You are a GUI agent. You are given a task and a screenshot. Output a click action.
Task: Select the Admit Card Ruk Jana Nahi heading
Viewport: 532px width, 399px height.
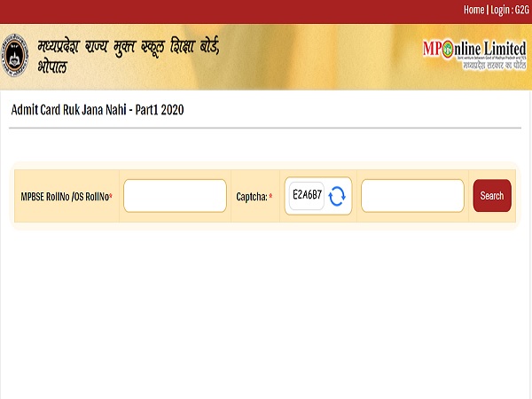pos(98,110)
